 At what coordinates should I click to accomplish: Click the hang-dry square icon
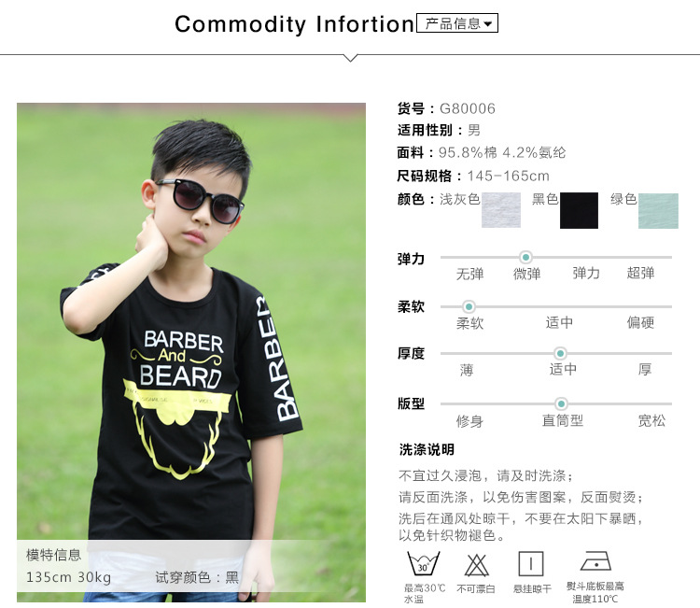tap(531, 564)
